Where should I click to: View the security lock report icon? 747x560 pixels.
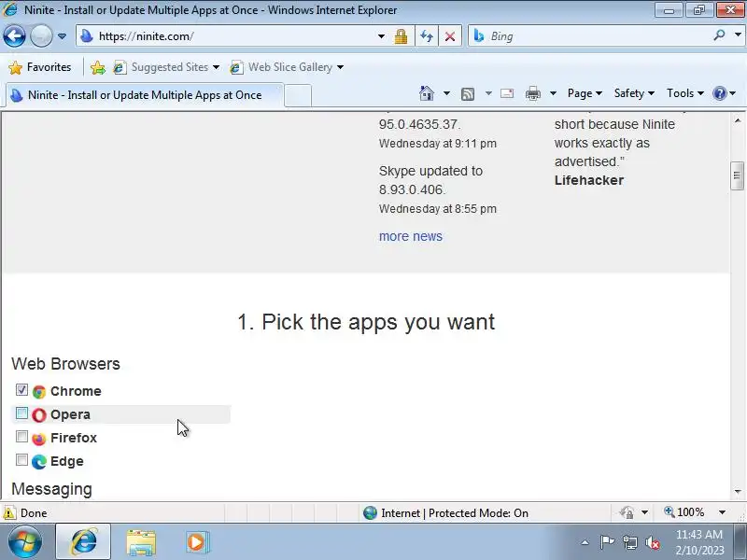click(x=402, y=36)
